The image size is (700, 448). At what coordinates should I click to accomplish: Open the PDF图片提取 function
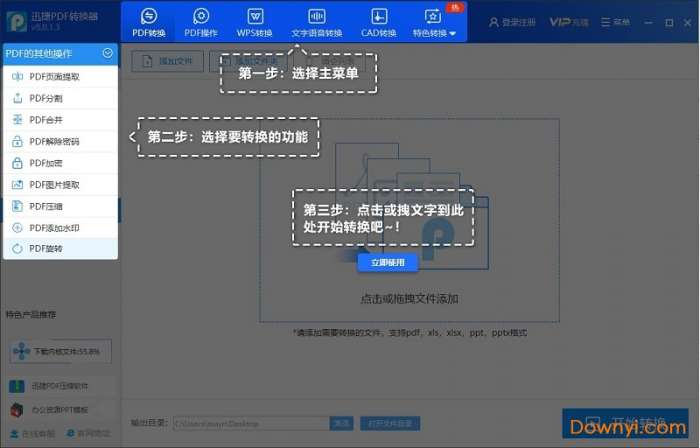pos(60,185)
